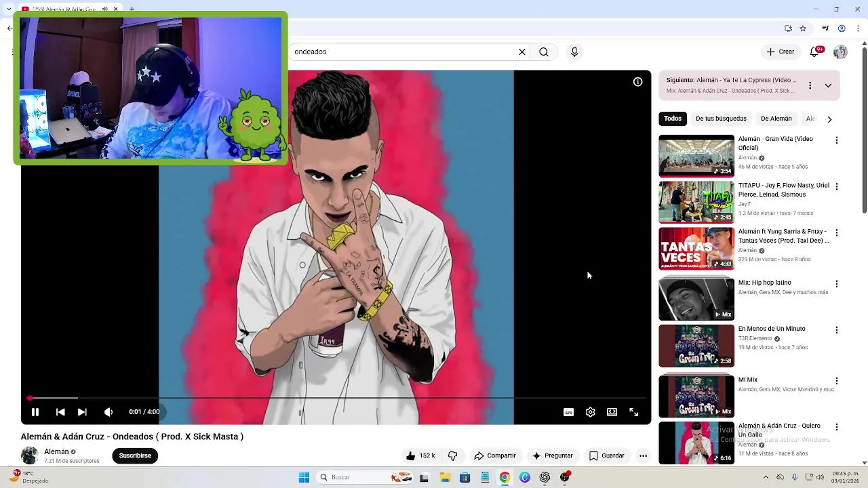Open the video info card icon
Screen dimensions: 868x488
click(638, 82)
